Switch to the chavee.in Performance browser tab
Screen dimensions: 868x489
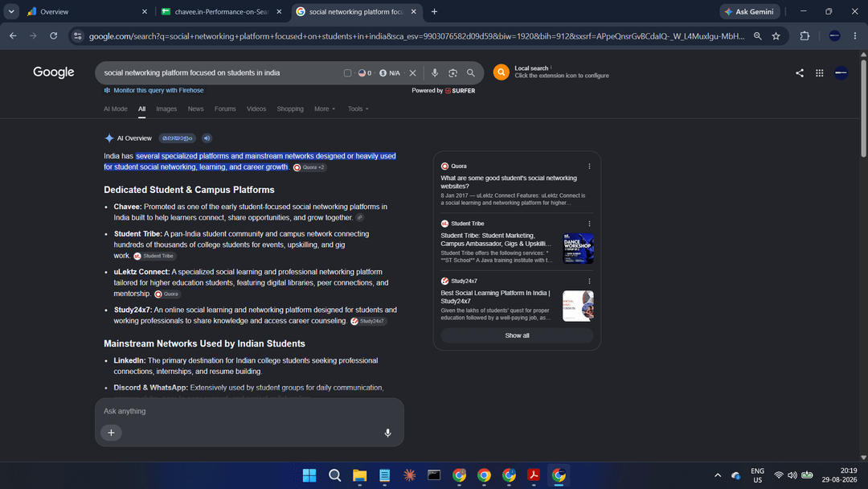point(222,11)
